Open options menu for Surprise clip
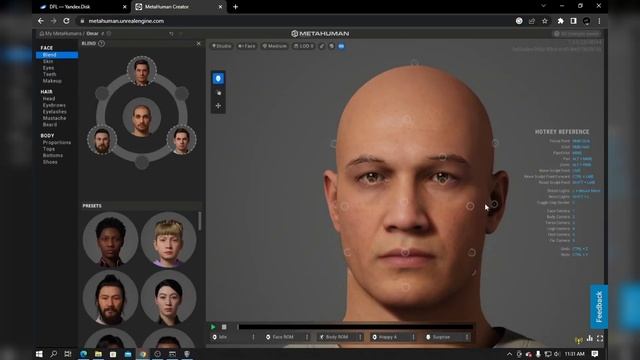The width and height of the screenshot is (640, 360). tap(467, 337)
